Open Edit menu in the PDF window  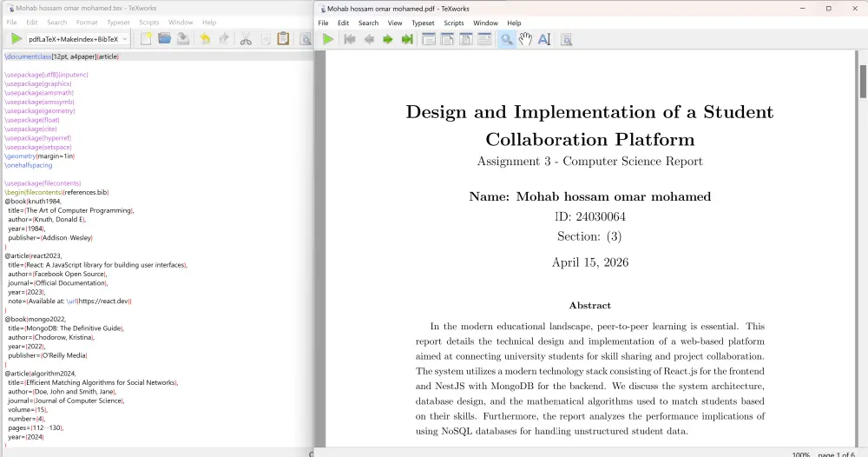[343, 23]
